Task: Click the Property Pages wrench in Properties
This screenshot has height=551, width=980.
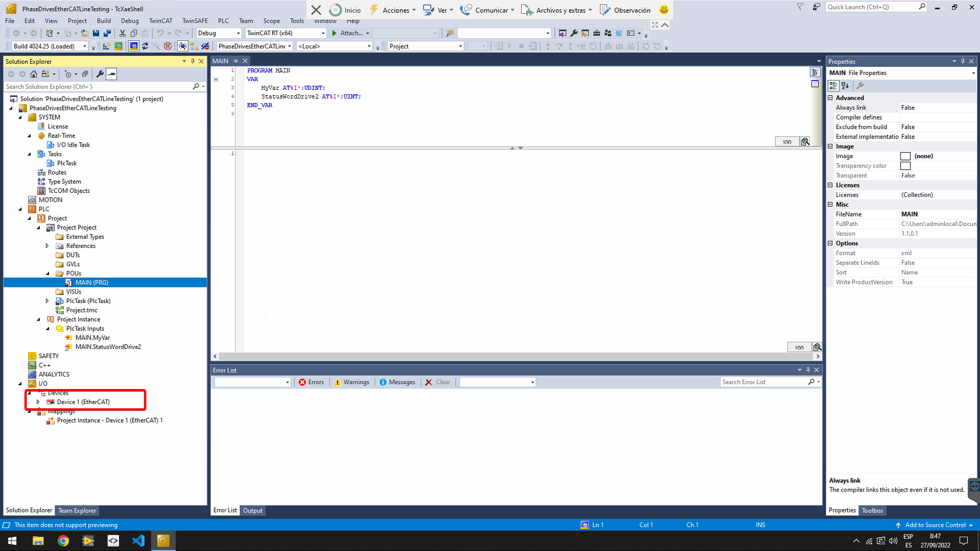Action: (860, 85)
